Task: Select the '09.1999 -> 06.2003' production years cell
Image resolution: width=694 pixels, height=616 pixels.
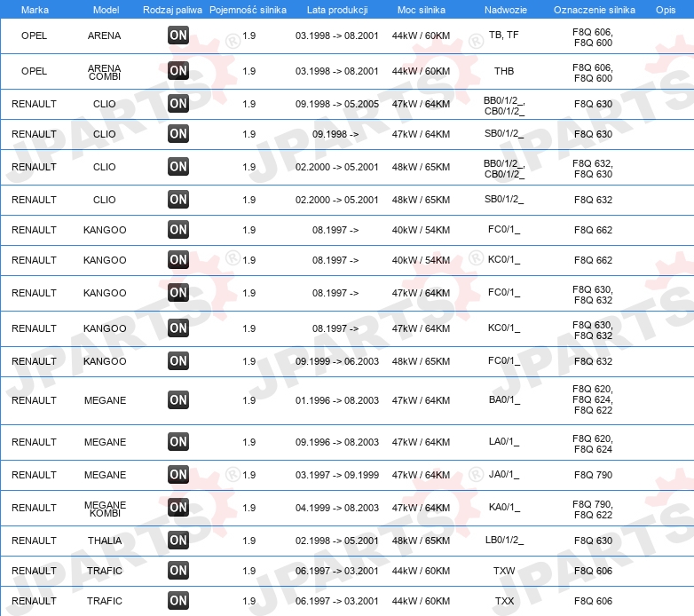Action: coord(337,361)
